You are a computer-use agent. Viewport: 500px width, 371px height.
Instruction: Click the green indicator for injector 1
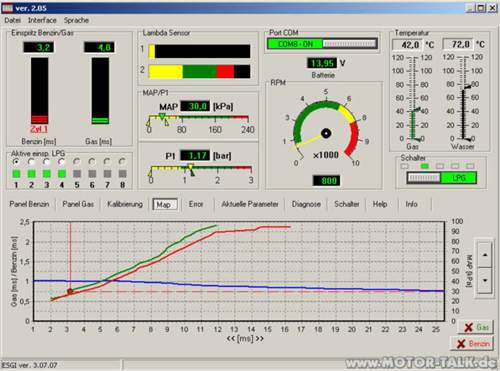click(16, 174)
